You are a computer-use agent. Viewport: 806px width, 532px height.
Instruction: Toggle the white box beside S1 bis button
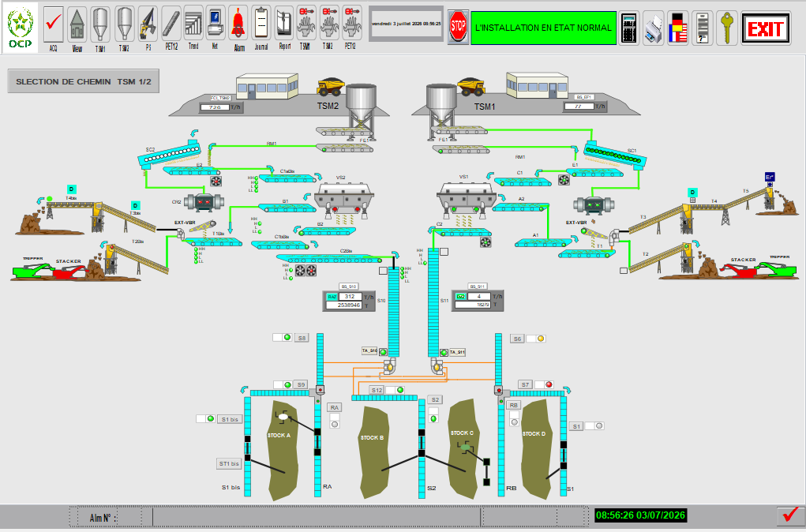click(x=201, y=419)
